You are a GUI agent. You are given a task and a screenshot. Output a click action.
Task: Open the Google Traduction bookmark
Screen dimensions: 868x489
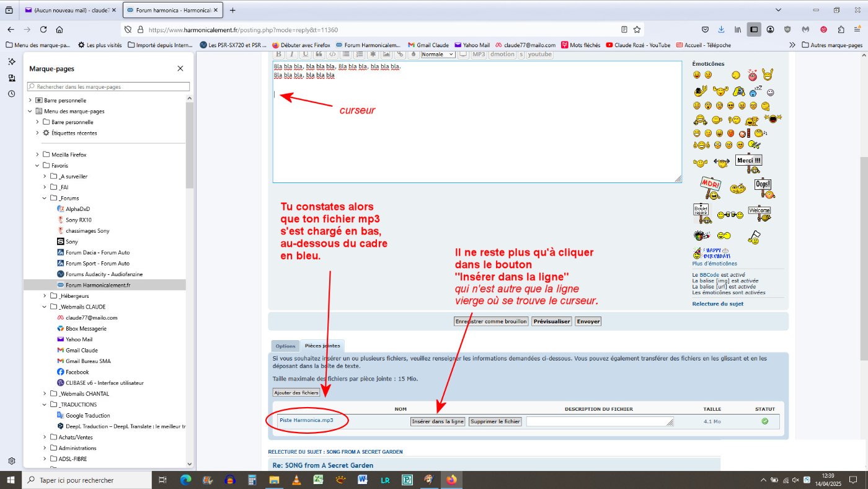87,416
